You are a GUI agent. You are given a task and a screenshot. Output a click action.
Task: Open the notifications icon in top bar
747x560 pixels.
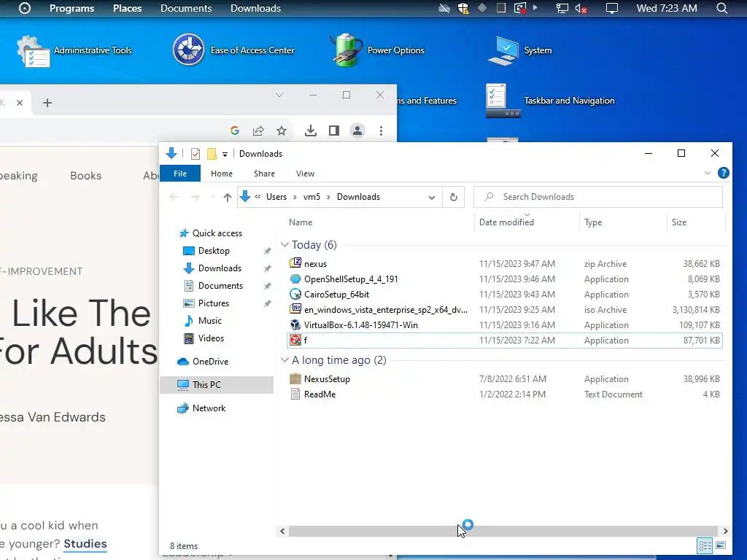point(612,8)
